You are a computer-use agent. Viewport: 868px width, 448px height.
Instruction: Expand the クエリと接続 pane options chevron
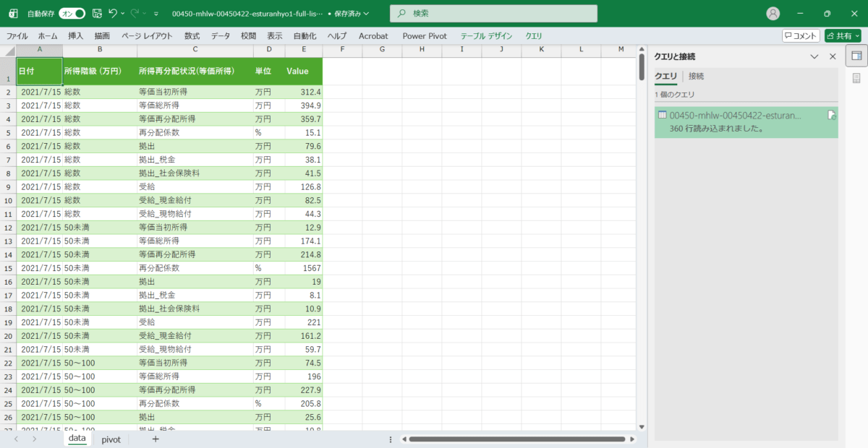coord(814,56)
